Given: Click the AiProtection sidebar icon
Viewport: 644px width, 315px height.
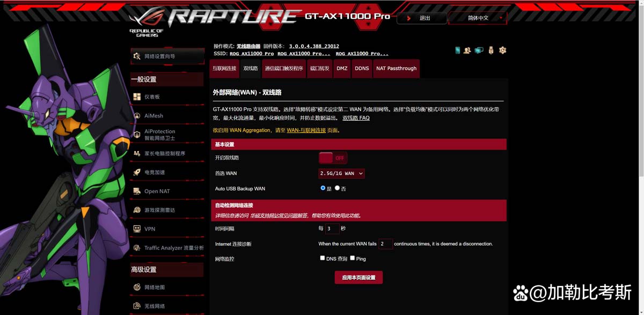Looking at the screenshot, I should point(137,134).
